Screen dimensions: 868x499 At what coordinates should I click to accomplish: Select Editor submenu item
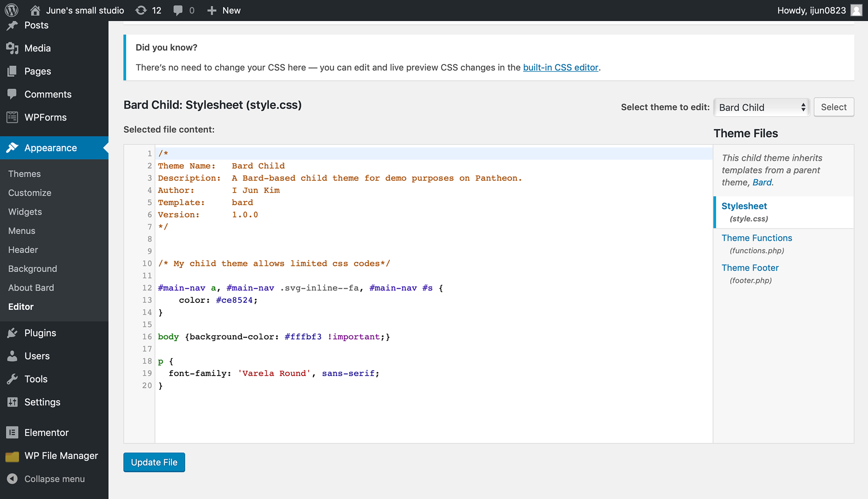click(x=21, y=306)
